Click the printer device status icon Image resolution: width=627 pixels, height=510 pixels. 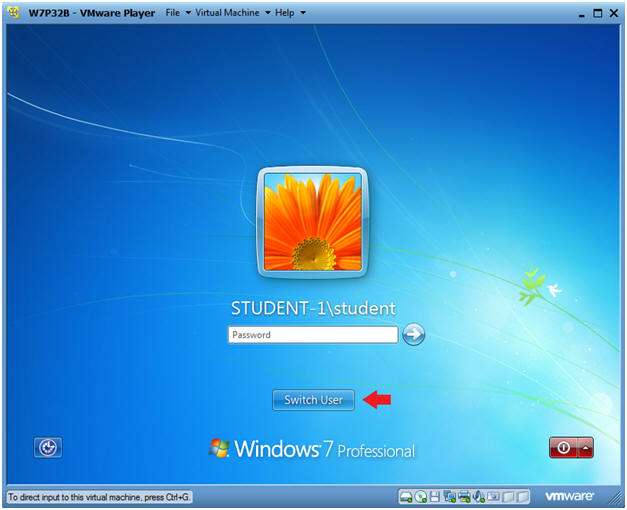[x=464, y=497]
